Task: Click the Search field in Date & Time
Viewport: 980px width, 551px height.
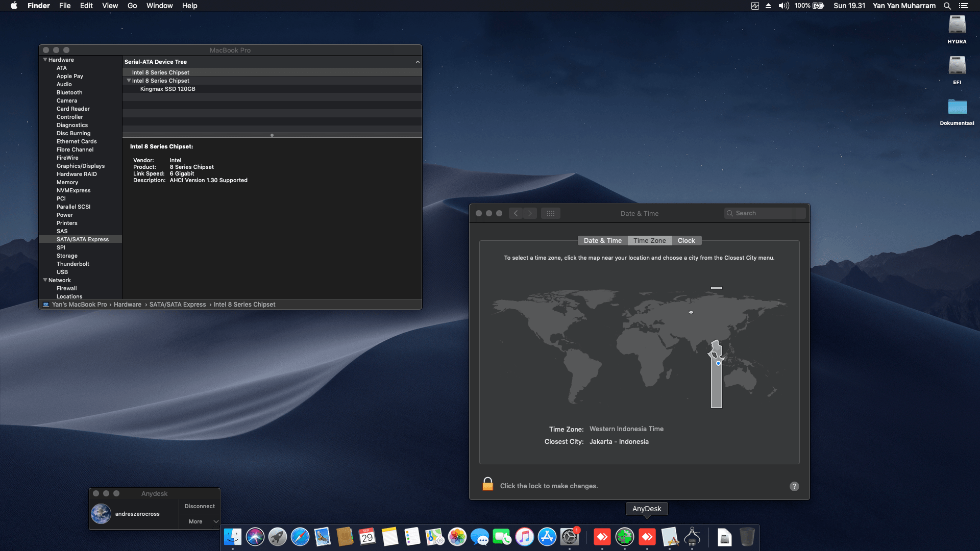Action: (766, 213)
